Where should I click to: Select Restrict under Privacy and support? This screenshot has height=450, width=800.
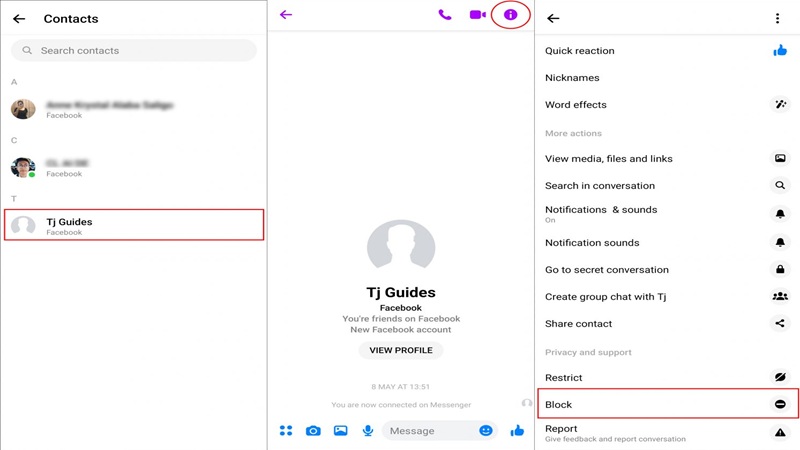coord(667,378)
